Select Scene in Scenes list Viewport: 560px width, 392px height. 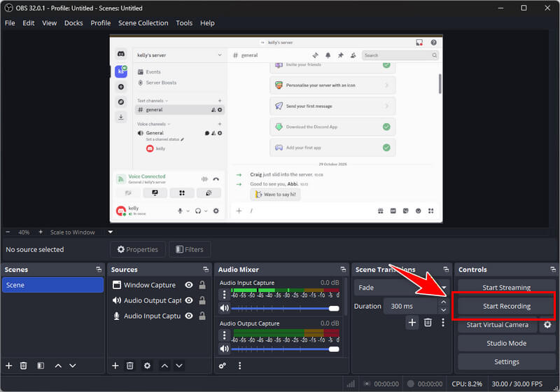tap(53, 285)
